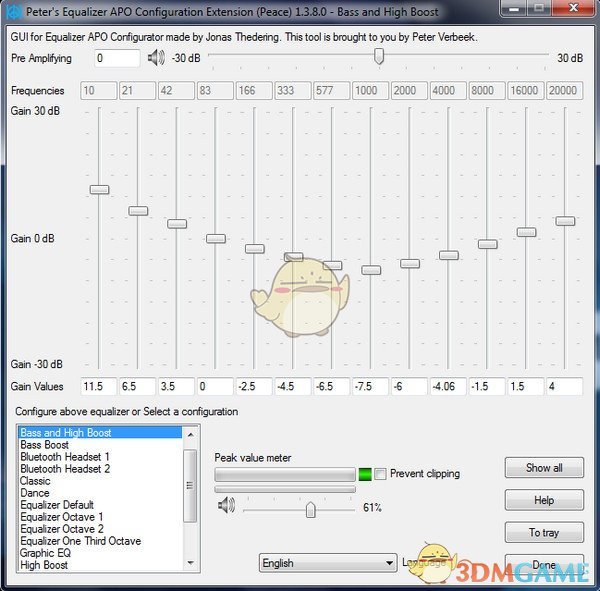Select the Graphic EQ configuration
The height and width of the screenshot is (591, 600).
pyautogui.click(x=100, y=553)
